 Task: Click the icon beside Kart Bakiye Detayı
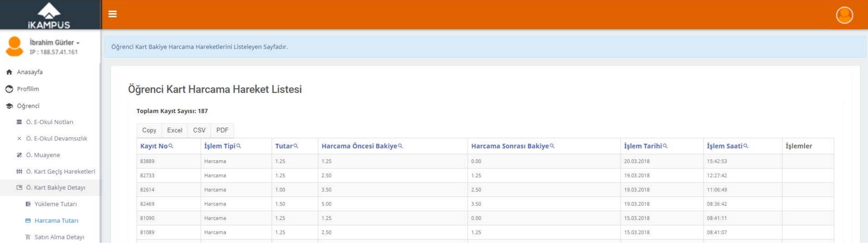(x=19, y=187)
